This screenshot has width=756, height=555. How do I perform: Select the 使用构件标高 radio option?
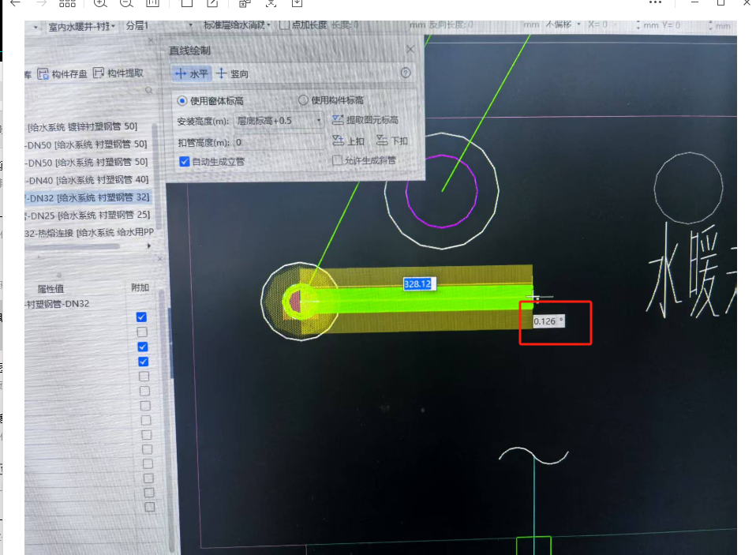point(303,99)
